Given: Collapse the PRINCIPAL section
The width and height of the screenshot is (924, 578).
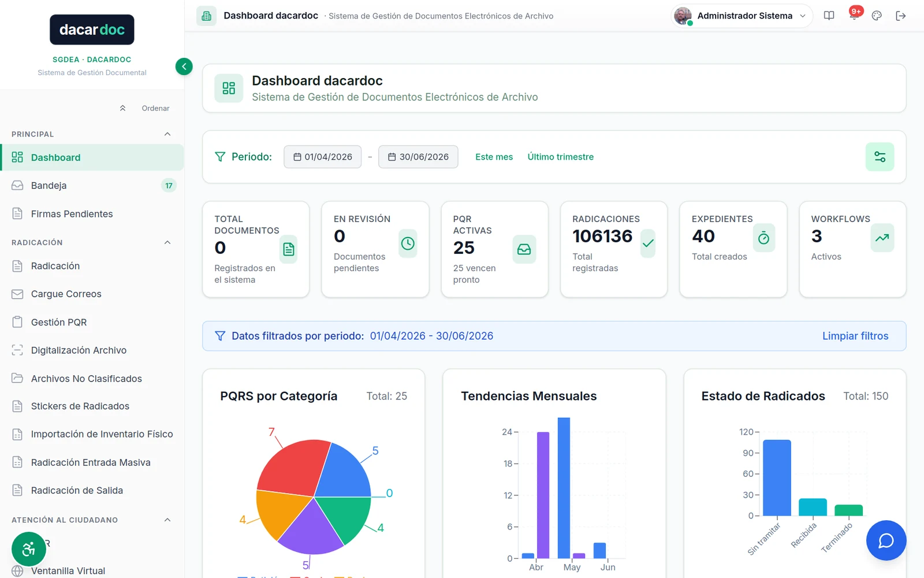Looking at the screenshot, I should point(167,134).
